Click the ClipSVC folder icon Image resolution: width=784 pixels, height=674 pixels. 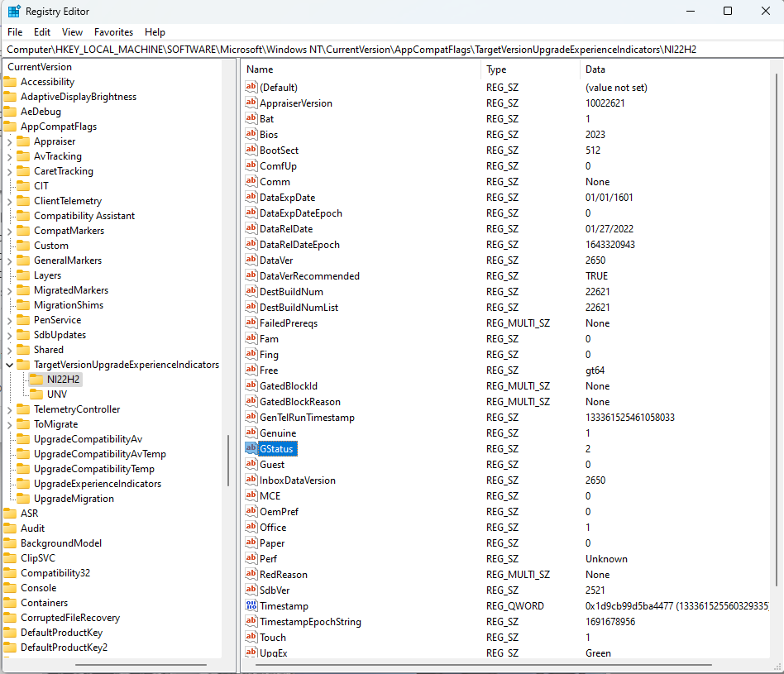pyautogui.click(x=10, y=558)
